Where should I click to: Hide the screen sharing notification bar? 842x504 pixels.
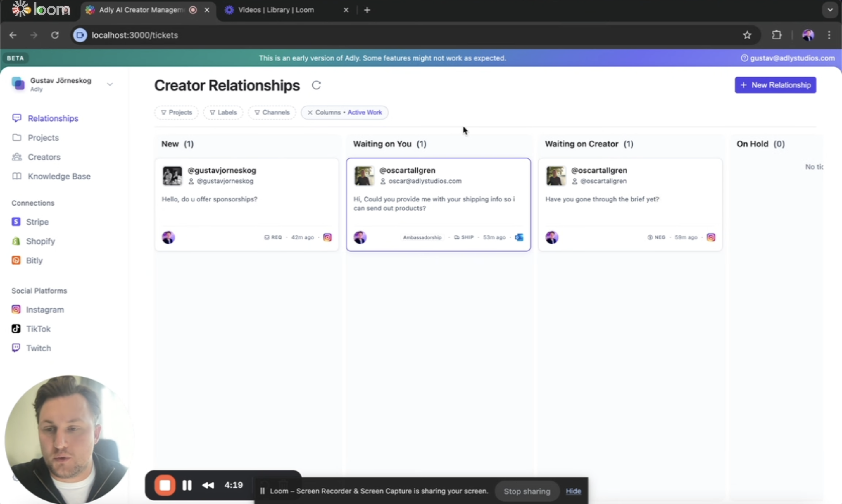(573, 491)
